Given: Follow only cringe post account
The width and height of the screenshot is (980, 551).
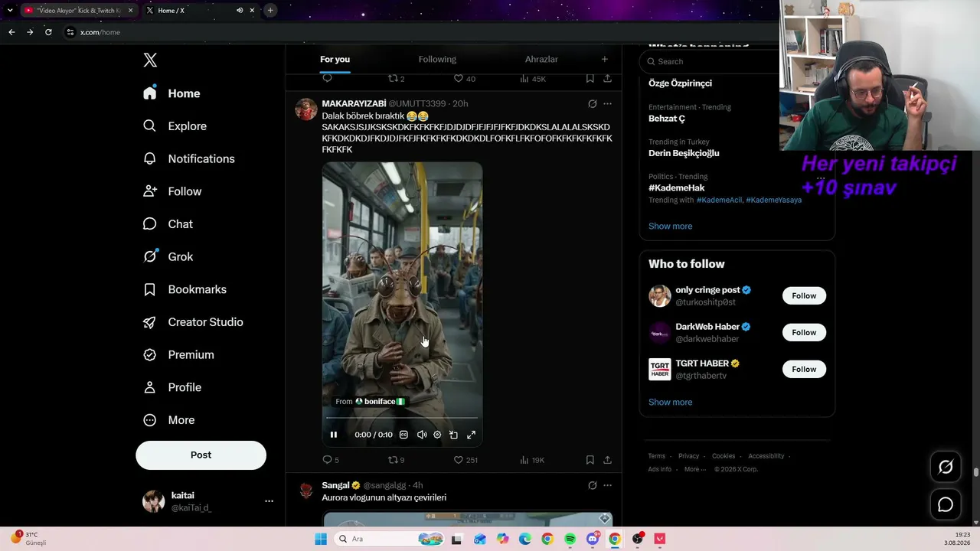Looking at the screenshot, I should click(804, 295).
